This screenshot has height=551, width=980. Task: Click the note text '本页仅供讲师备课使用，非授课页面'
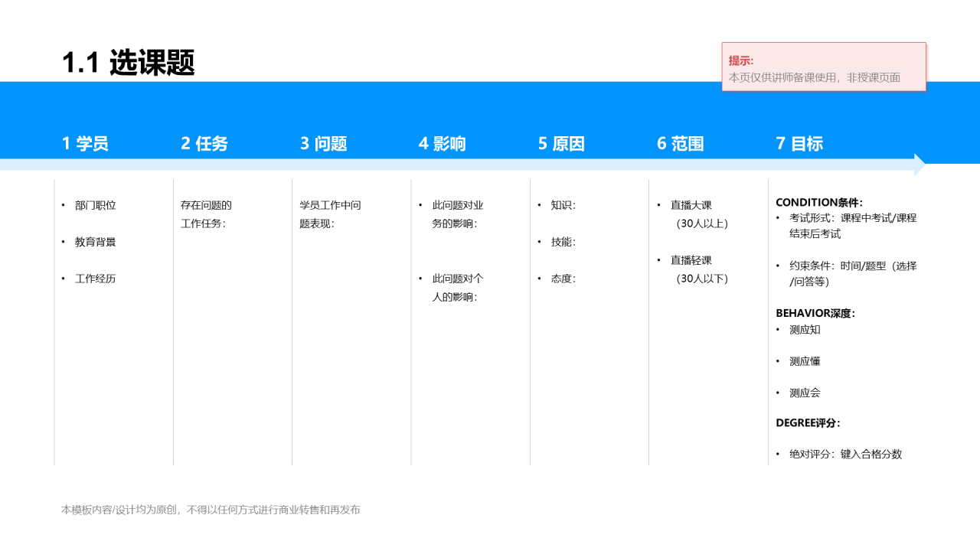[x=815, y=77]
